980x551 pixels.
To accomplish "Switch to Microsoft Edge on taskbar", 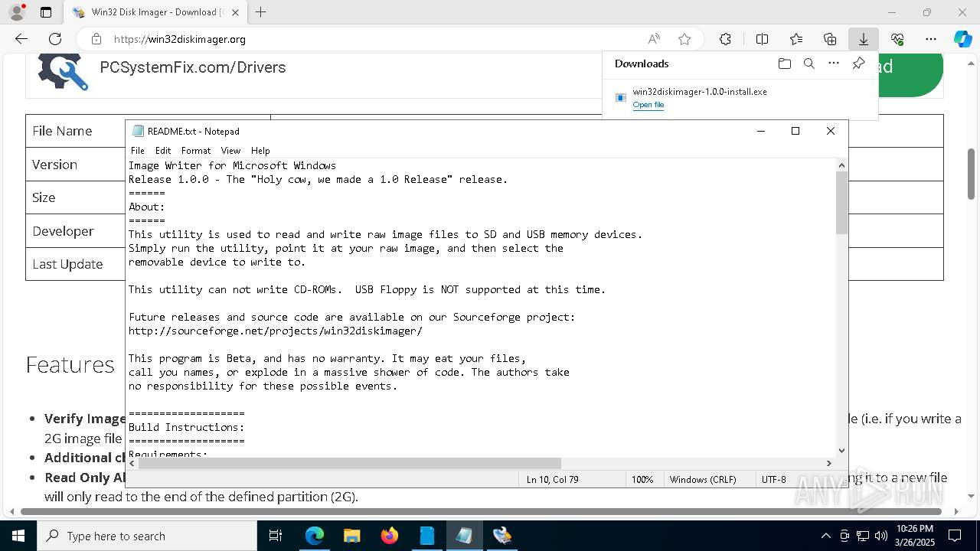I will point(315,536).
